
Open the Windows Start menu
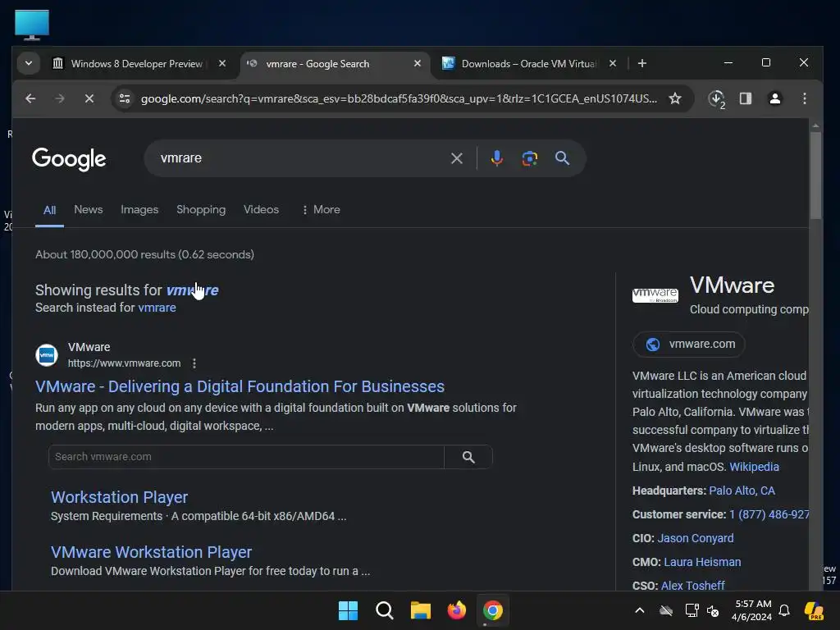click(x=348, y=610)
